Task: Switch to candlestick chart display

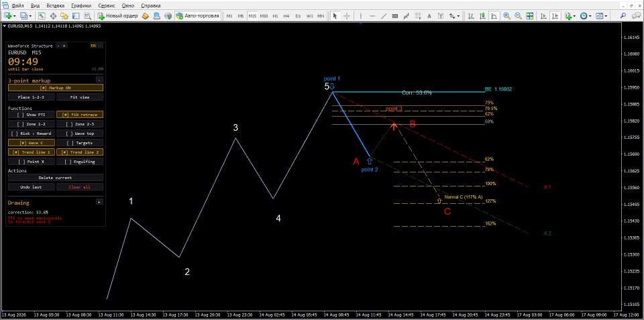Action: pos(482,15)
